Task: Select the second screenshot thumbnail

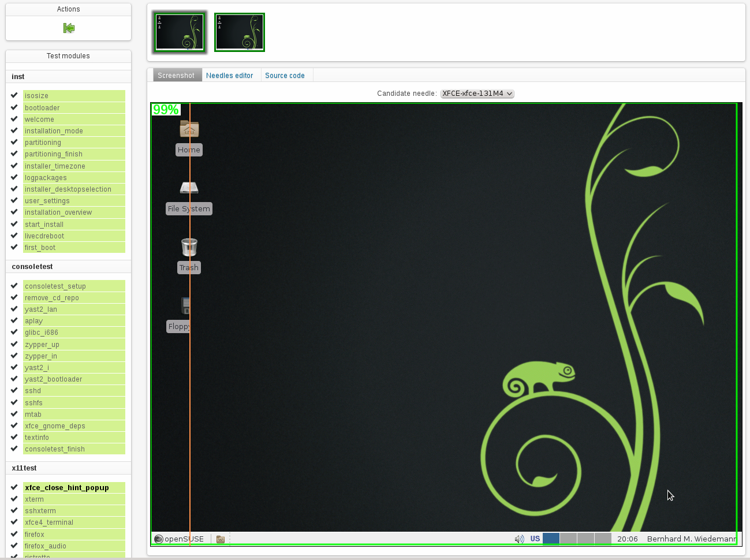Action: tap(240, 32)
